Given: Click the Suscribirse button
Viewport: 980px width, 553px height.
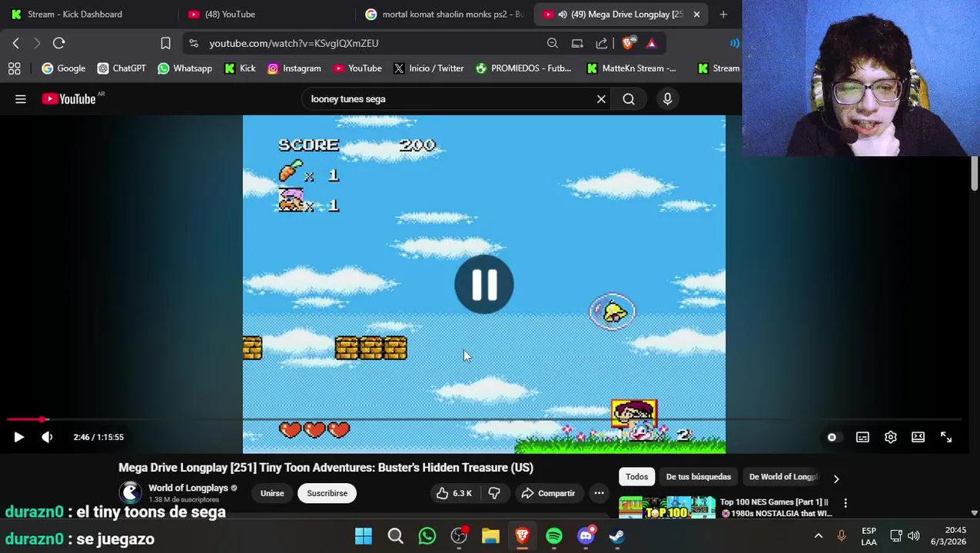Looking at the screenshot, I should [x=327, y=493].
